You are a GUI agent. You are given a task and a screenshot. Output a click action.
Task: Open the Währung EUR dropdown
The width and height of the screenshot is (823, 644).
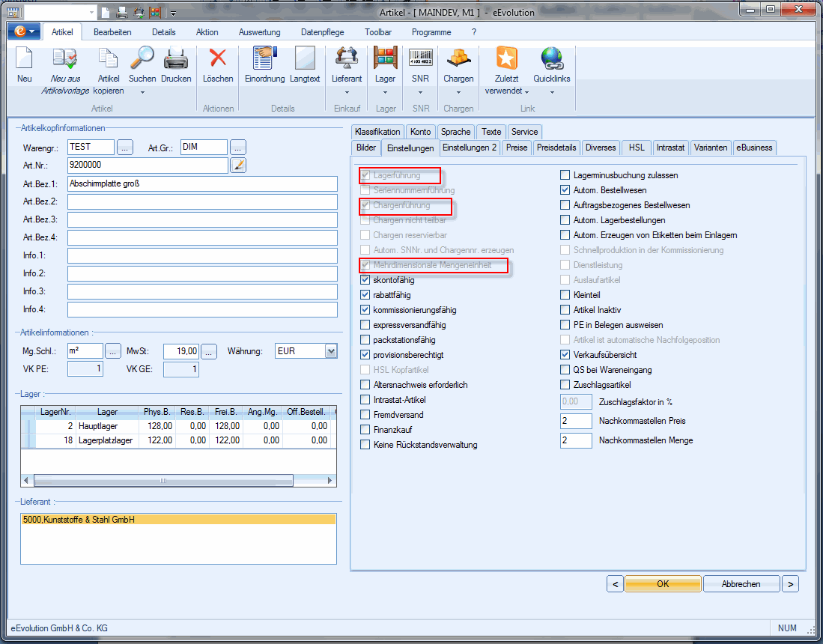tap(331, 350)
